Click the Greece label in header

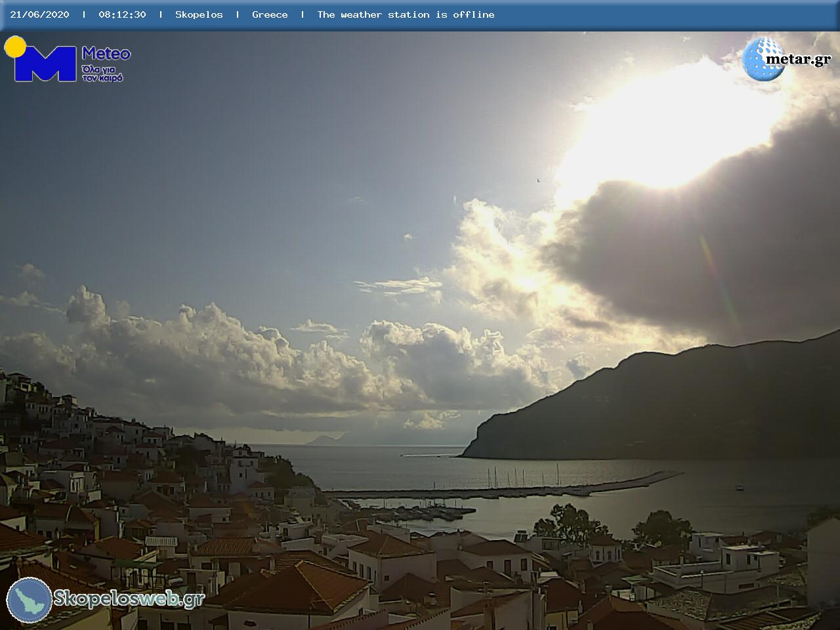pos(270,14)
